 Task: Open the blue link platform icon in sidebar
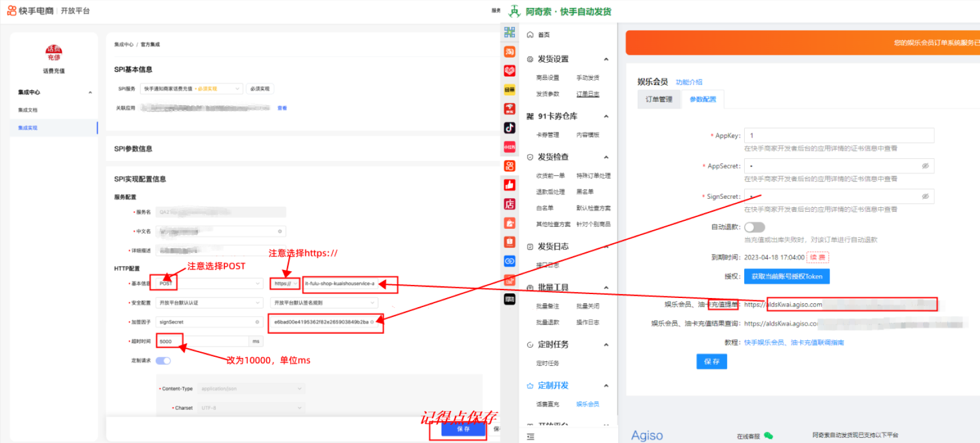click(510, 261)
